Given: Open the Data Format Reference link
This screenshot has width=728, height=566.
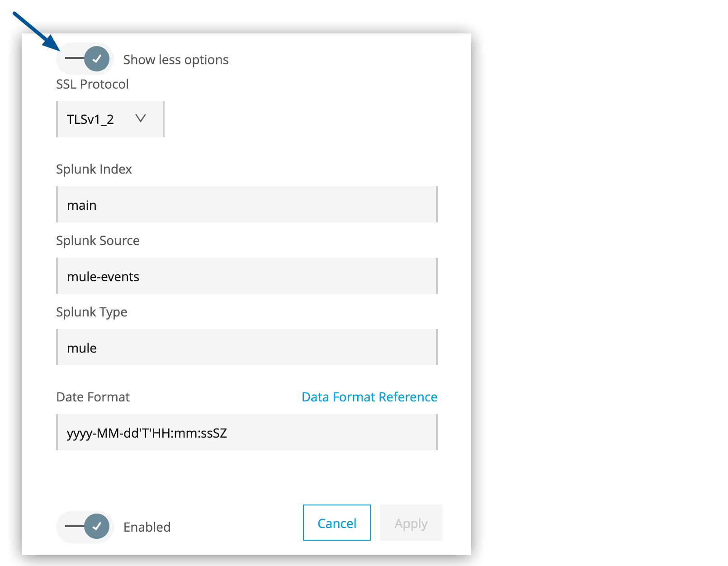Looking at the screenshot, I should click(369, 397).
